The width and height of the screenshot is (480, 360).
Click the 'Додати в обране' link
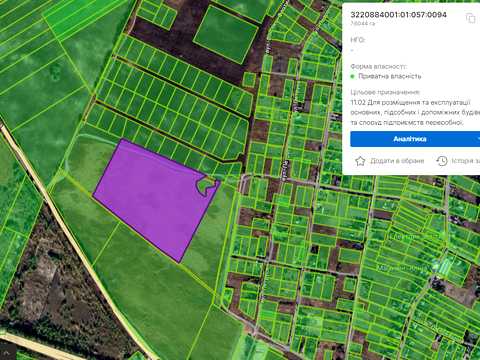[397, 161]
